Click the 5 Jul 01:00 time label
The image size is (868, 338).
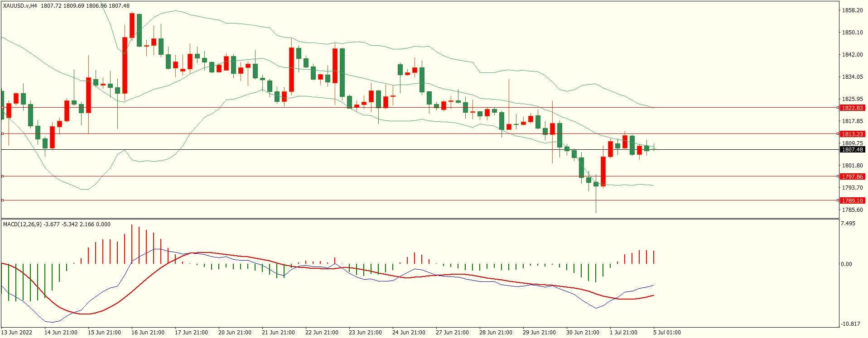pyautogui.click(x=667, y=332)
